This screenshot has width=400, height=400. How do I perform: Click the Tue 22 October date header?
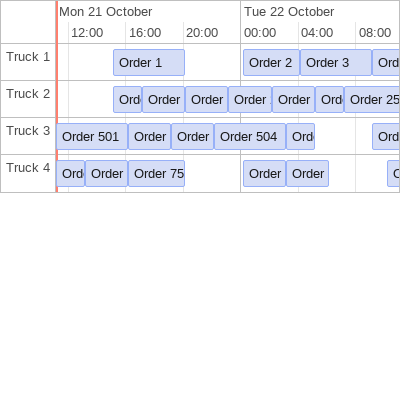coord(289,12)
